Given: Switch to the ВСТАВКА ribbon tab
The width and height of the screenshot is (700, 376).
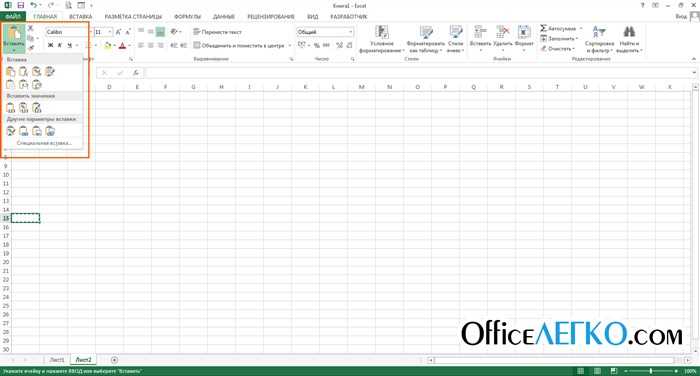Looking at the screenshot, I should pos(81,17).
